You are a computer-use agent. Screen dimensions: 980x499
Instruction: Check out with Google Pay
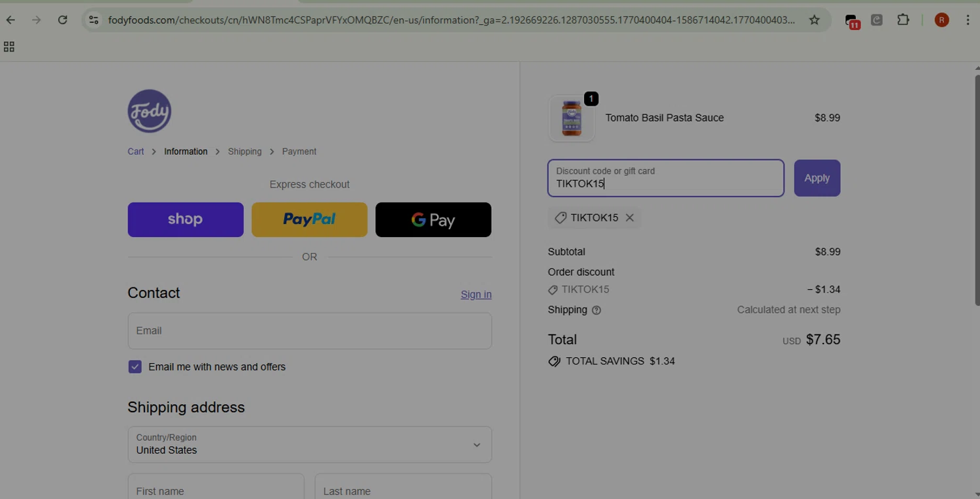pos(433,219)
